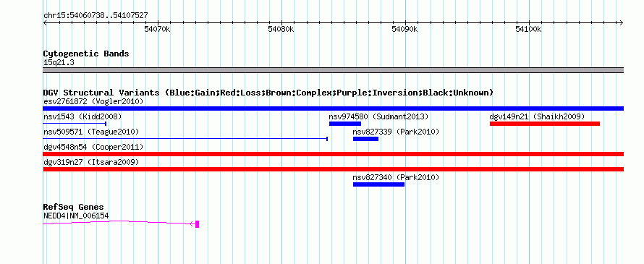Click the 54100k ruler tick label
Screen dimensions: 644x264
tap(529, 30)
